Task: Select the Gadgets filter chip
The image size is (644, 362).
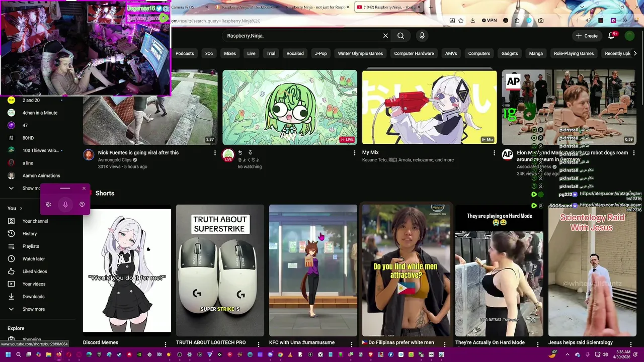Action: click(510, 53)
